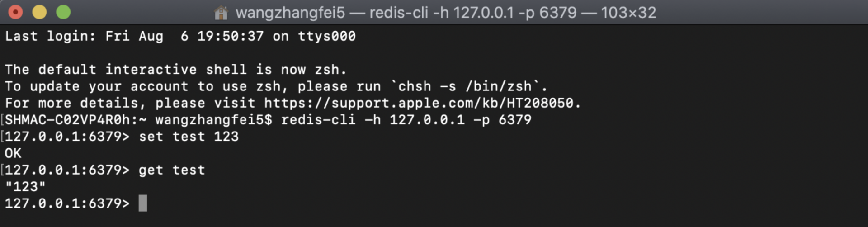868x227 pixels.
Task: Click the OK response line
Action: (13, 153)
